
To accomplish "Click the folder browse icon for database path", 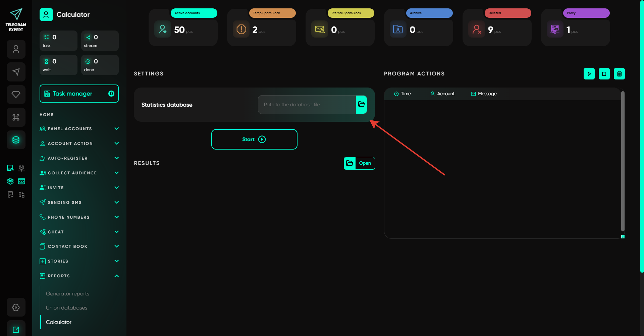I will (x=361, y=105).
